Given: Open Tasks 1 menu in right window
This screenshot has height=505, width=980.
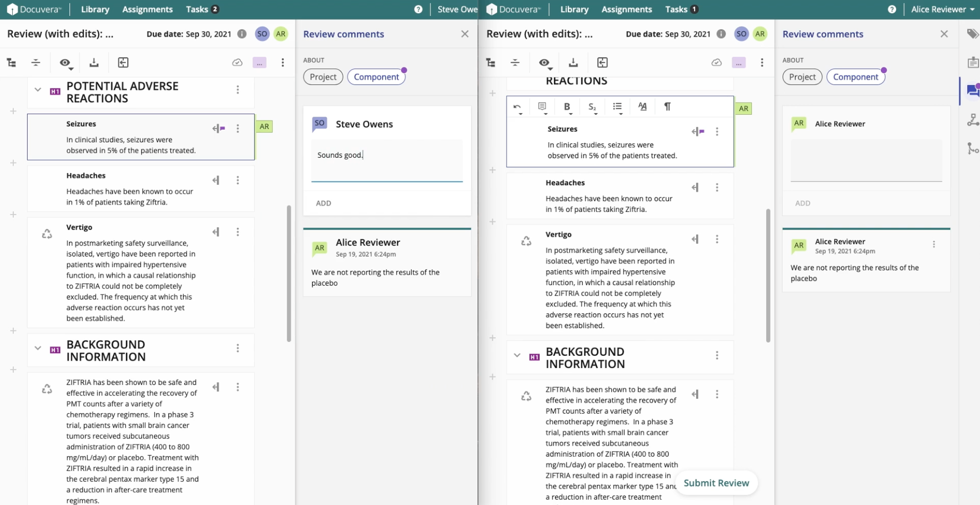Looking at the screenshot, I should pos(681,9).
